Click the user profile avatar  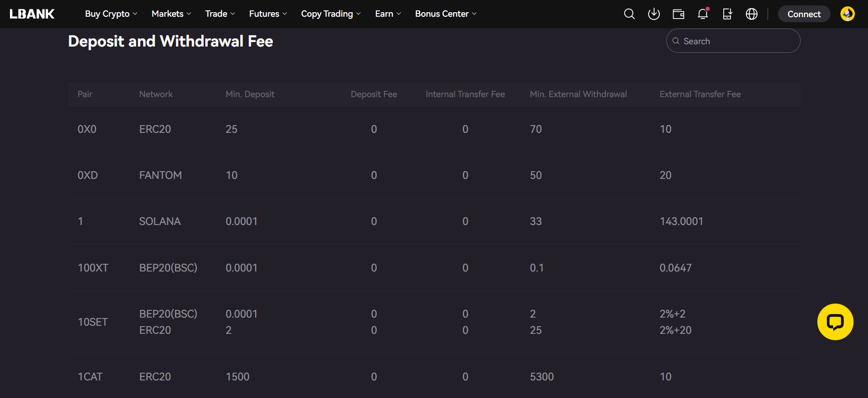(x=847, y=14)
